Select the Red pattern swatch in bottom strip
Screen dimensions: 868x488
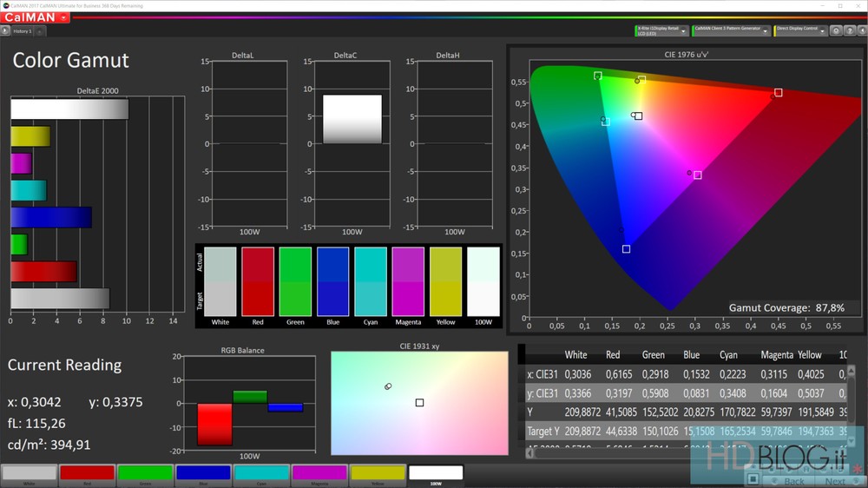[x=87, y=474]
